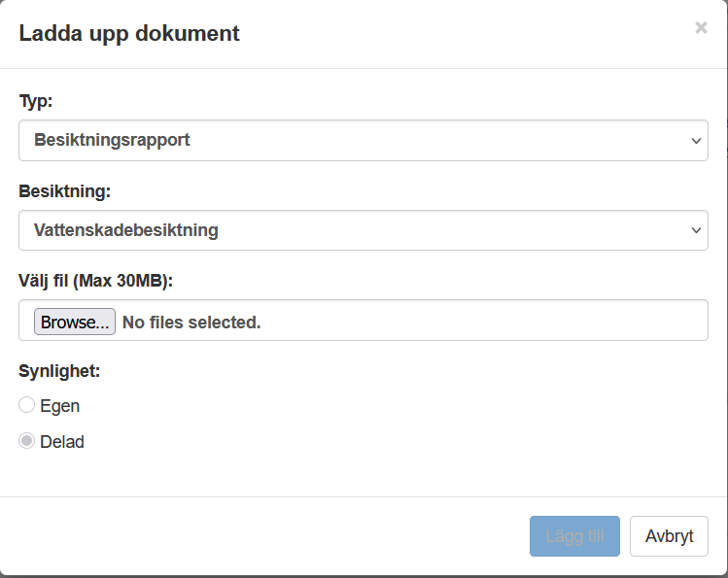Click the 'Delad' radio label text
The image size is (728, 578).
tap(62, 442)
